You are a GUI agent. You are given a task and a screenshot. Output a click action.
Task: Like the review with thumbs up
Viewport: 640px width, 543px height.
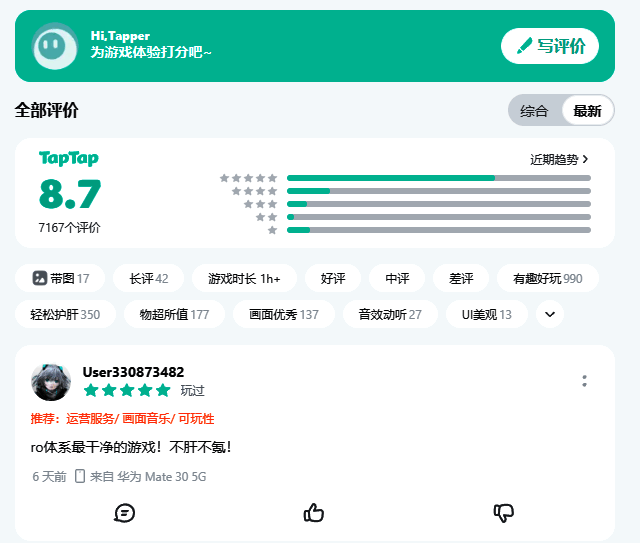pos(313,513)
